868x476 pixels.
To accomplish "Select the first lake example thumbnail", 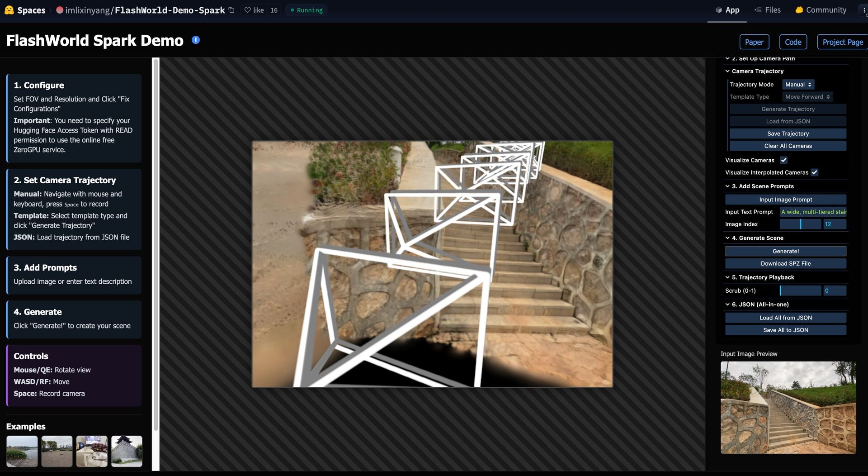I will 22,451.
